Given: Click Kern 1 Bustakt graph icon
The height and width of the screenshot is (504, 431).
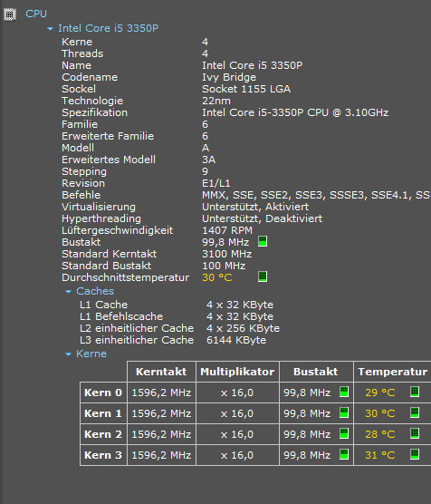Looking at the screenshot, I should (x=344, y=412).
